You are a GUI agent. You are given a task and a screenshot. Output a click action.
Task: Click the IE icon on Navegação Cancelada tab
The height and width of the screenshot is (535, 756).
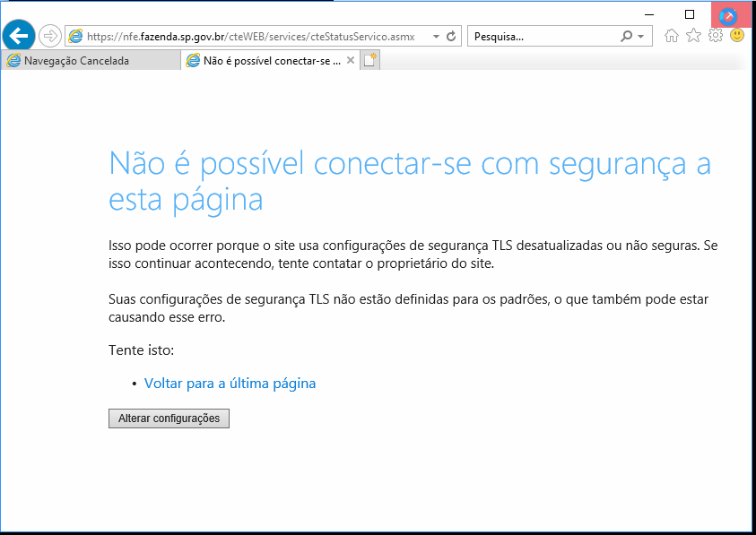[13, 61]
